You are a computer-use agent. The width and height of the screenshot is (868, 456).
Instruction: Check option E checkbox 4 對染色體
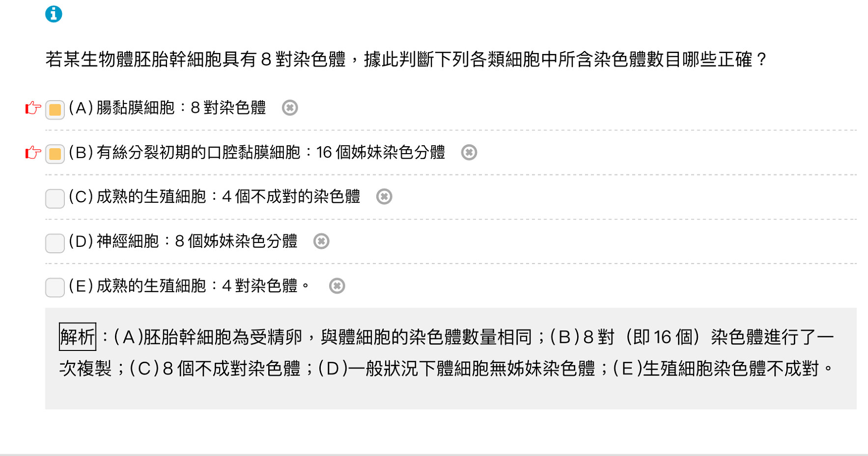(55, 287)
